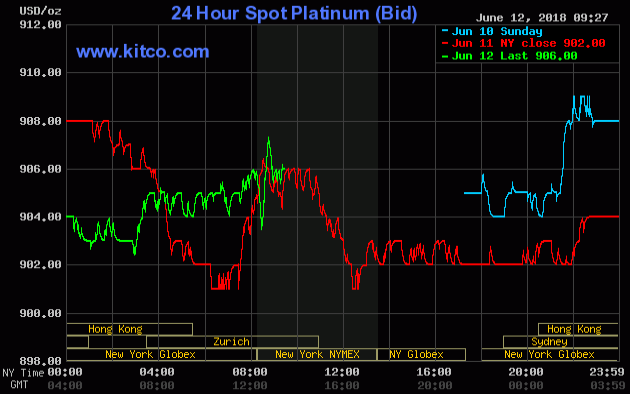Click the 900.00 price axis label
This screenshot has height=394, width=630.
pyautogui.click(x=40, y=313)
